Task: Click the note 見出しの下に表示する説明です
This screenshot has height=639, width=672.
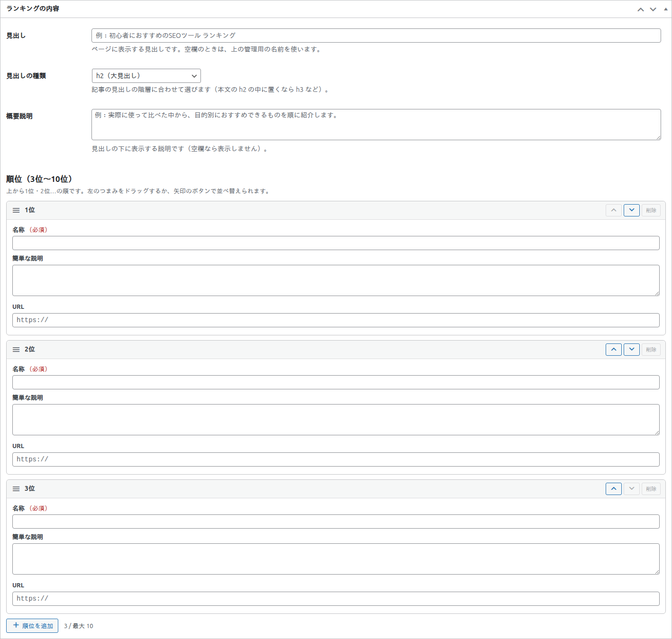Action: 181,149
